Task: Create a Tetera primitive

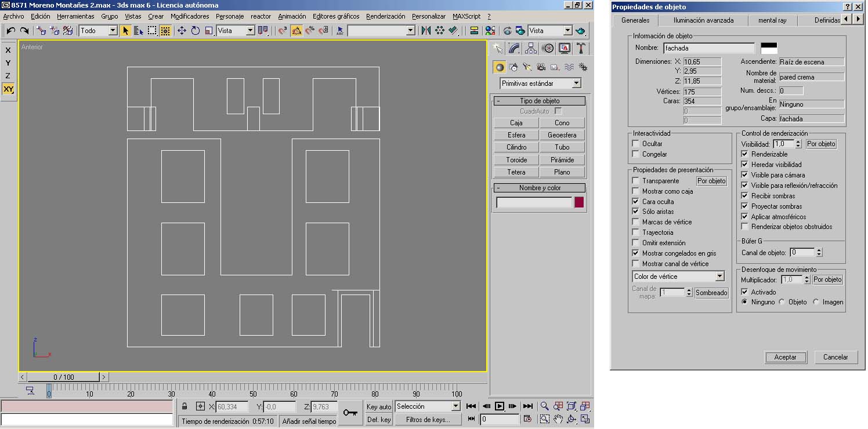Action: click(x=516, y=172)
